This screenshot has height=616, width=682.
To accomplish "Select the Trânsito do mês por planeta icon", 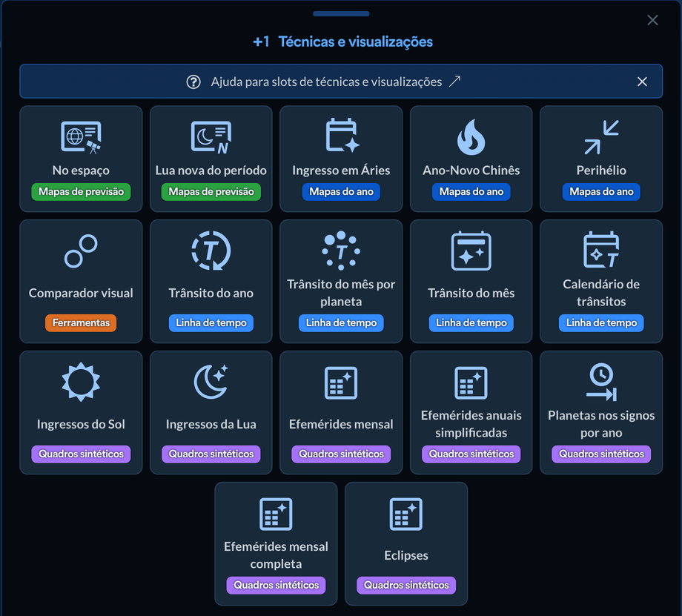I will tap(341, 250).
